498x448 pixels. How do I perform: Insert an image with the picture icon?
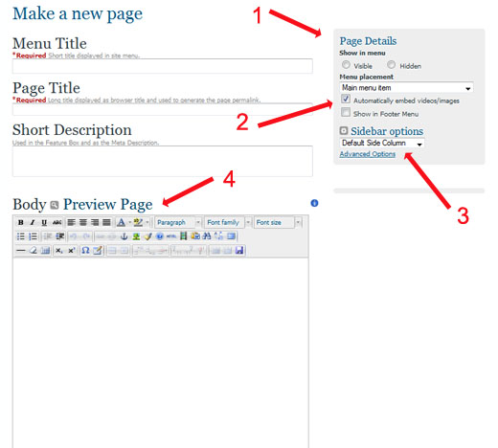point(136,236)
